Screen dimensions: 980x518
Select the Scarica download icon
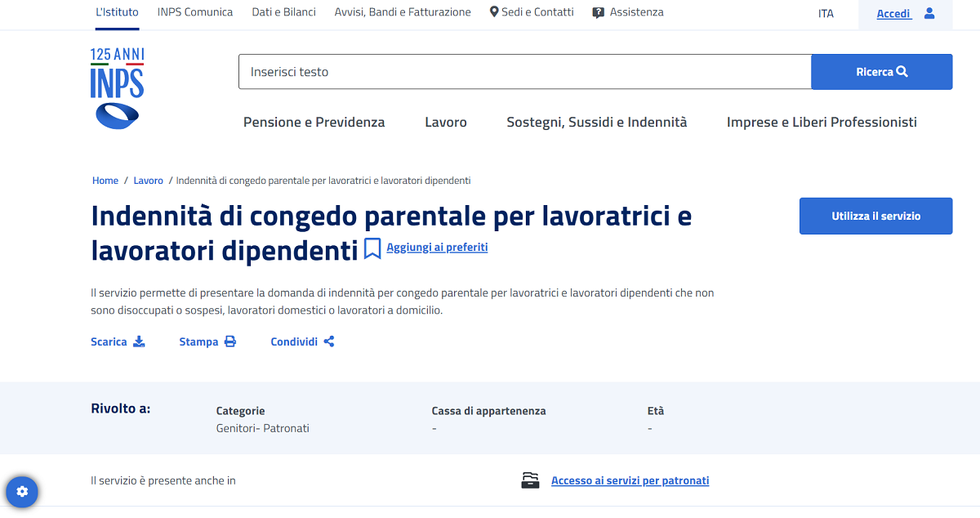[x=140, y=342]
